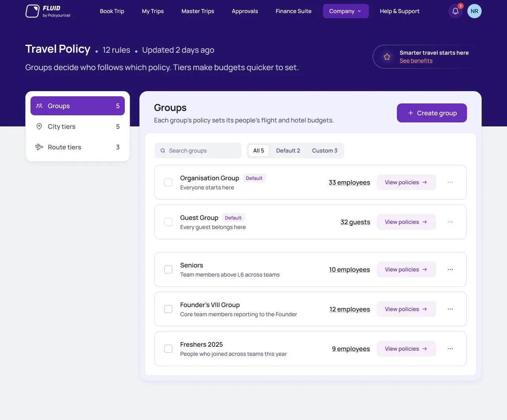Image resolution: width=507 pixels, height=420 pixels.
Task: Open more options for Guest Group
Action: click(x=450, y=222)
